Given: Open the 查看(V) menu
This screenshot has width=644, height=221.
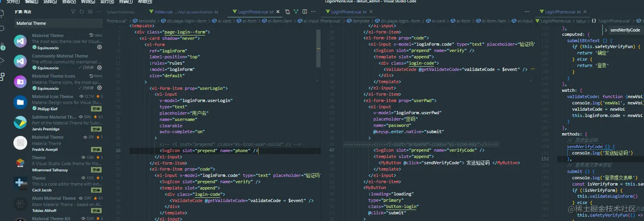Looking at the screenshot, I should [69, 2].
